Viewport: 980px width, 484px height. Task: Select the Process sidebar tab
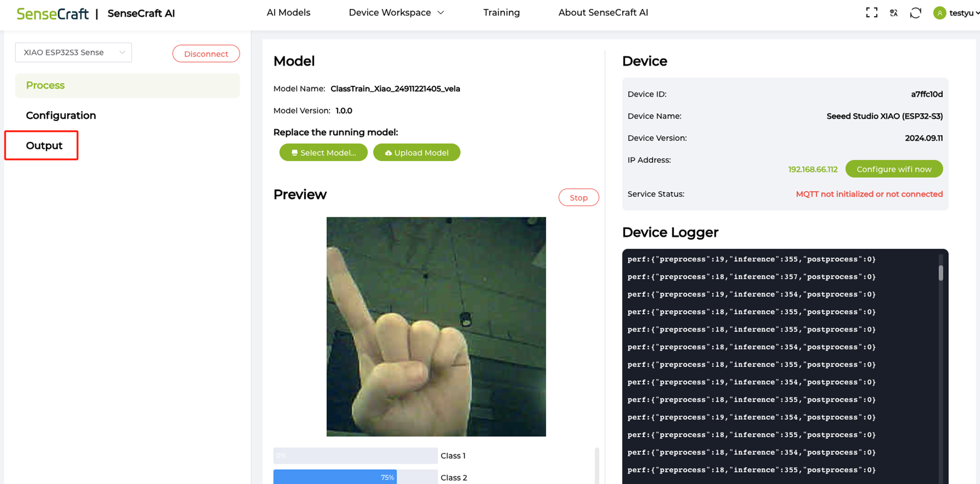coord(128,85)
